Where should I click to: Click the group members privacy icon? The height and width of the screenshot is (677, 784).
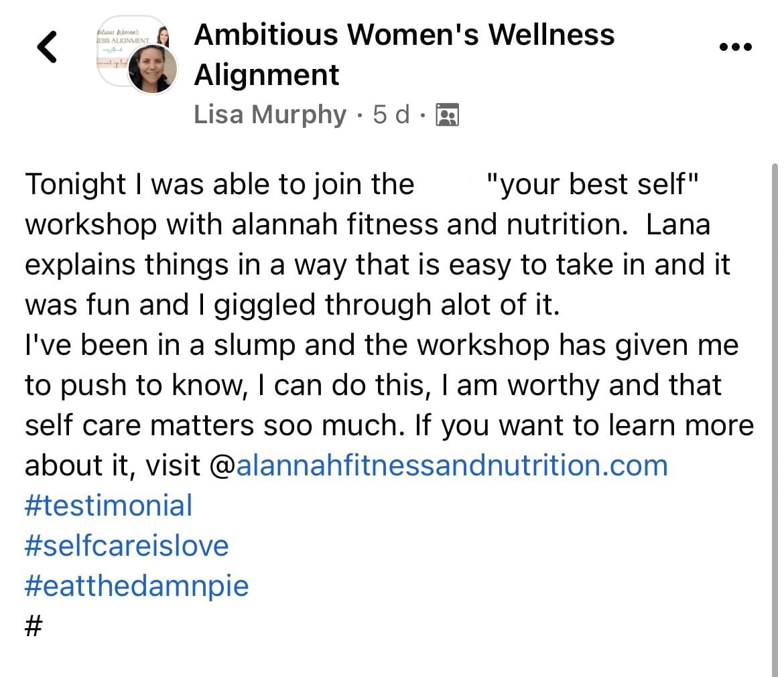tap(448, 115)
